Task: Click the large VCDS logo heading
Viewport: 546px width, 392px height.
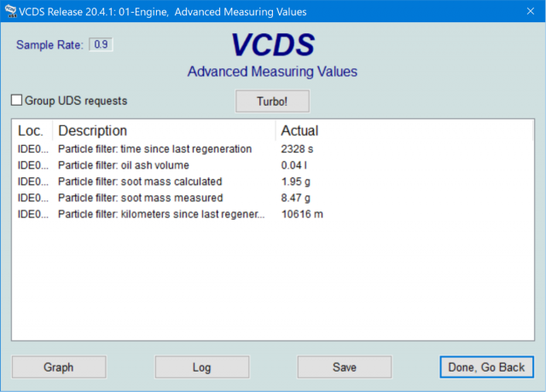Action: (x=272, y=46)
